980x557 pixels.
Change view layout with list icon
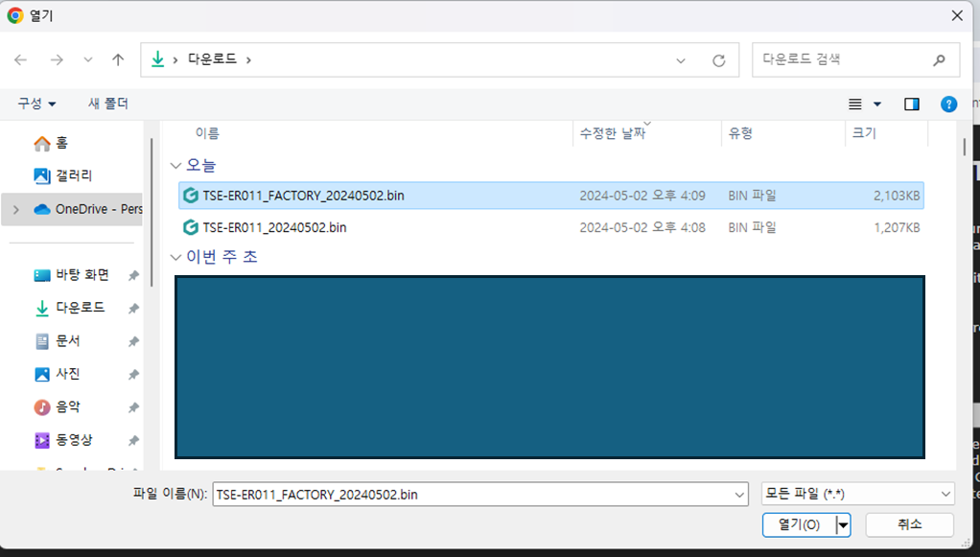pos(855,104)
